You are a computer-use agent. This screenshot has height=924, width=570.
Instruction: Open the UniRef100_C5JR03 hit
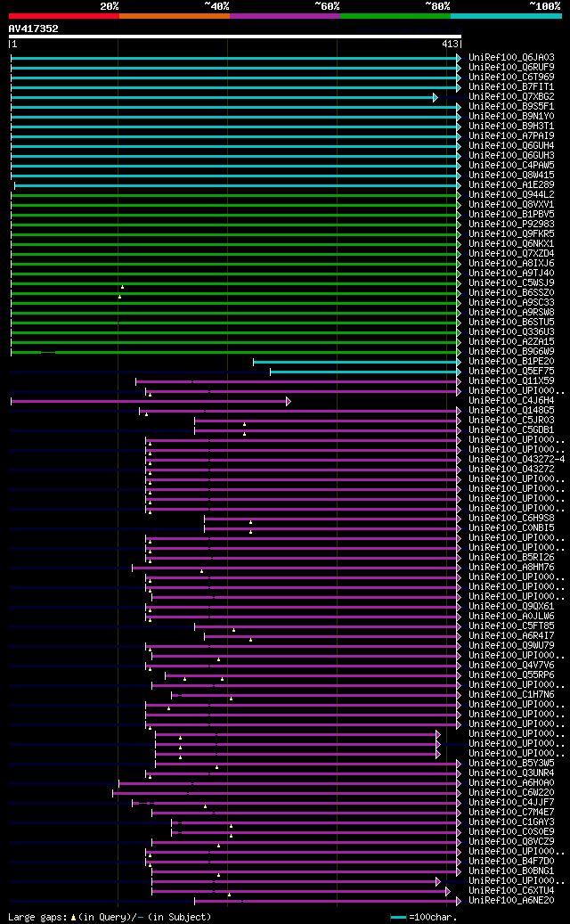click(511, 421)
